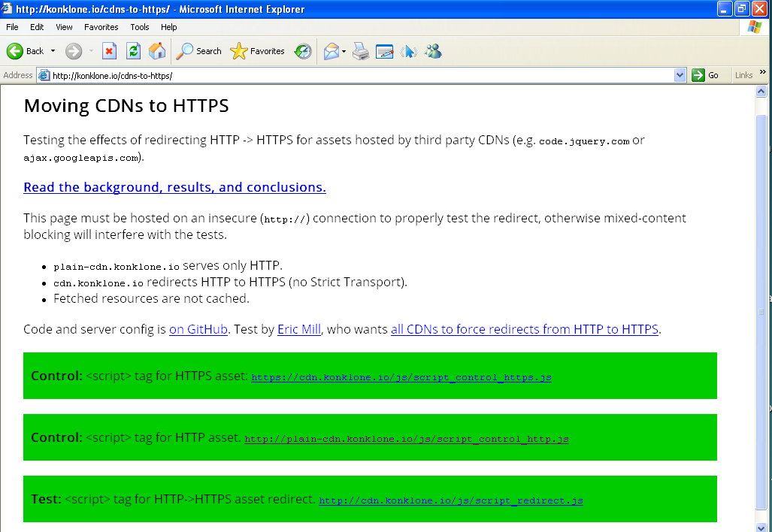Screen dimensions: 772x532
Task: Click the Forward arrow button
Action: click(x=74, y=50)
